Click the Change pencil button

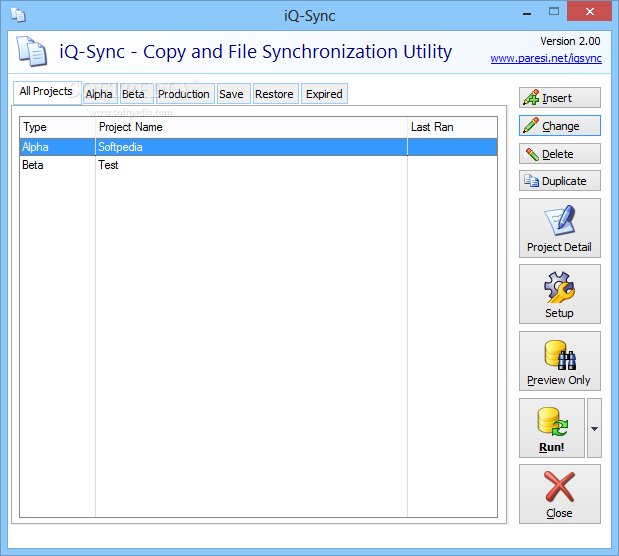559,126
